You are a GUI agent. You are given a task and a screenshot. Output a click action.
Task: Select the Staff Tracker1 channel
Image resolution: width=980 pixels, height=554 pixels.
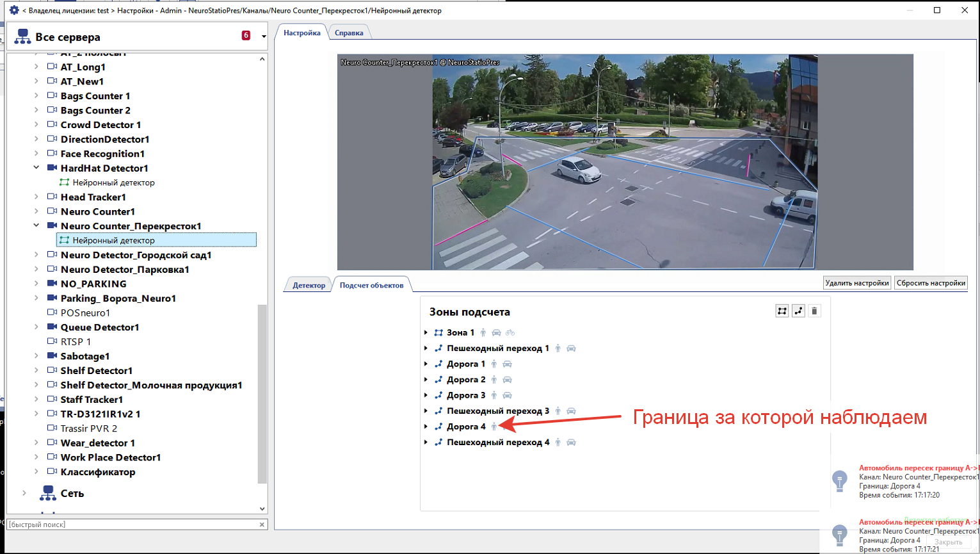pyautogui.click(x=92, y=400)
